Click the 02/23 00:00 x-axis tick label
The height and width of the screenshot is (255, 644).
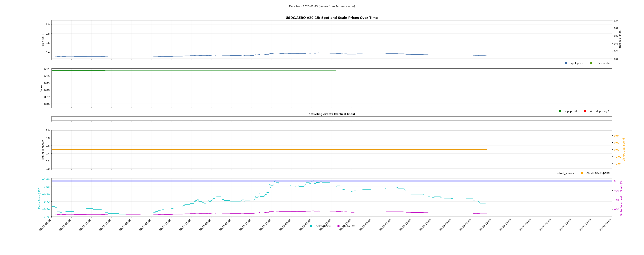(x=45, y=225)
